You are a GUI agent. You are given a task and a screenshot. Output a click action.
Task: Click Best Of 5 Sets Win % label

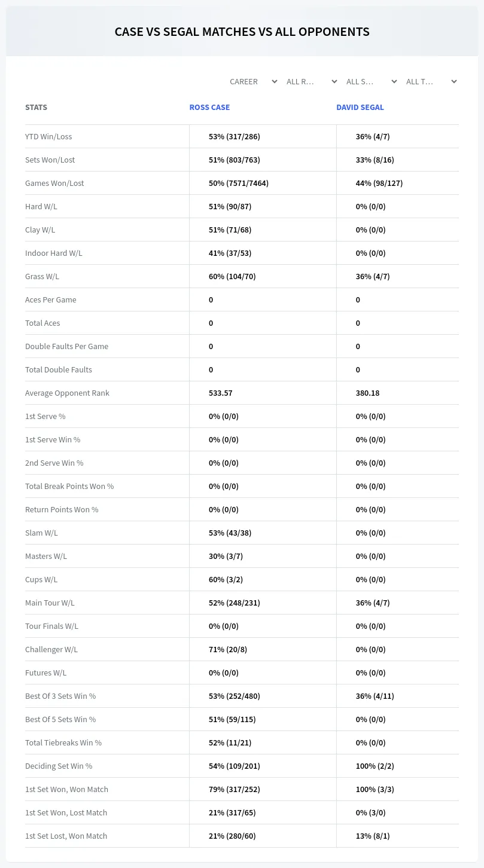[60, 719]
